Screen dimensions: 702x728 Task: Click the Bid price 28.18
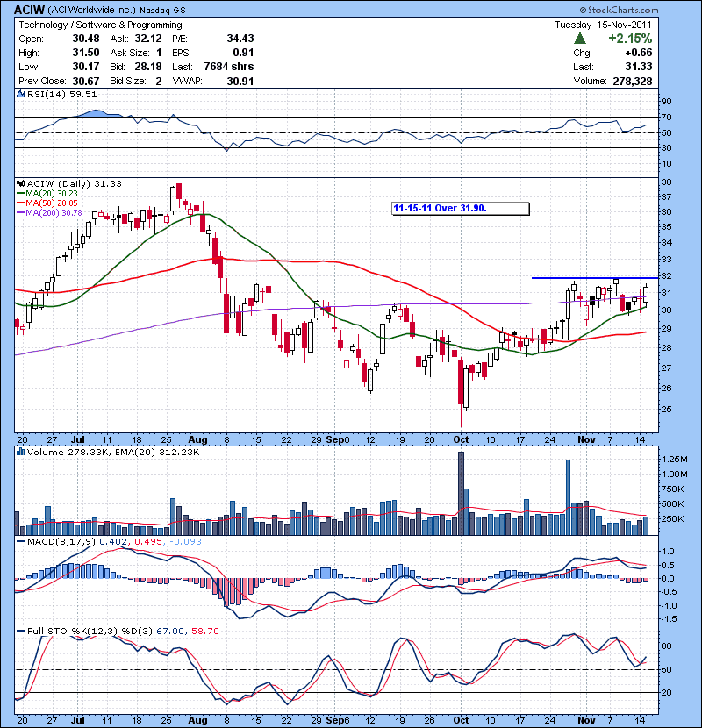point(148,67)
